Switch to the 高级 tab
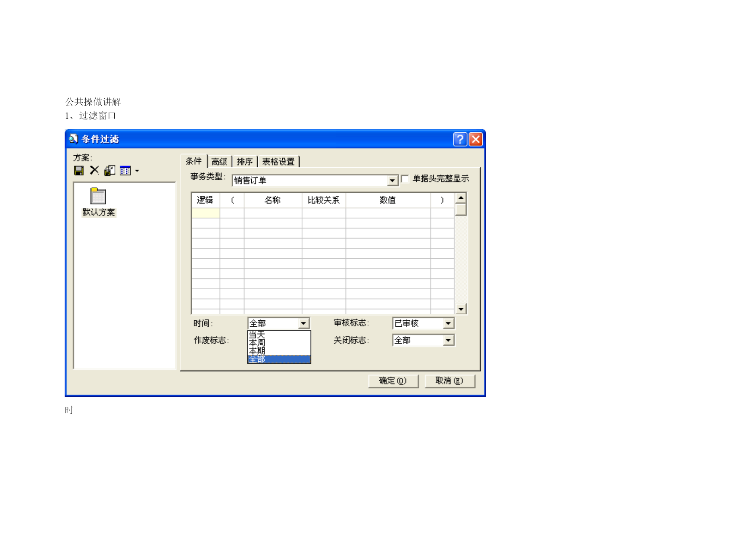The image size is (756, 535). tap(219, 162)
